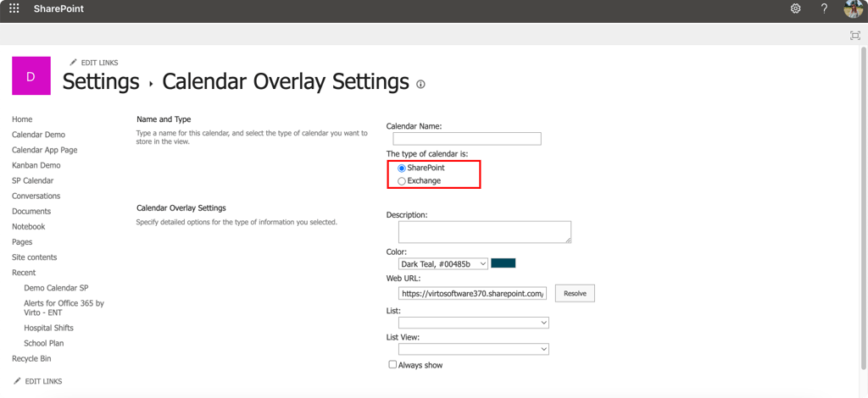Image resolution: width=868 pixels, height=398 pixels.
Task: Open the settings gear icon
Action: [795, 8]
